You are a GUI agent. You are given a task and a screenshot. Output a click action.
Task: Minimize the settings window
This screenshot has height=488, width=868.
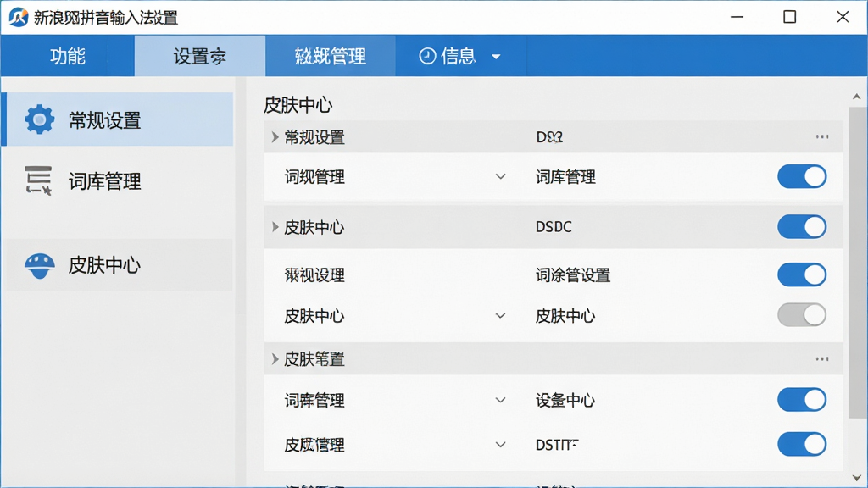click(737, 17)
